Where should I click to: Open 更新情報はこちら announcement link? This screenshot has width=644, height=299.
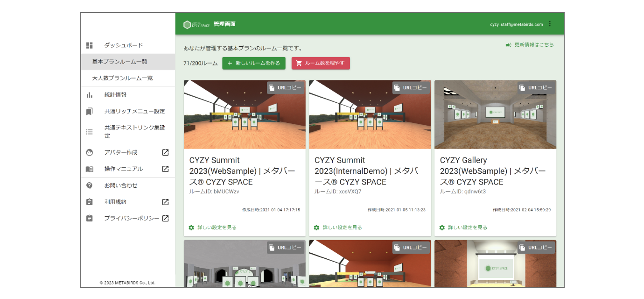point(530,45)
